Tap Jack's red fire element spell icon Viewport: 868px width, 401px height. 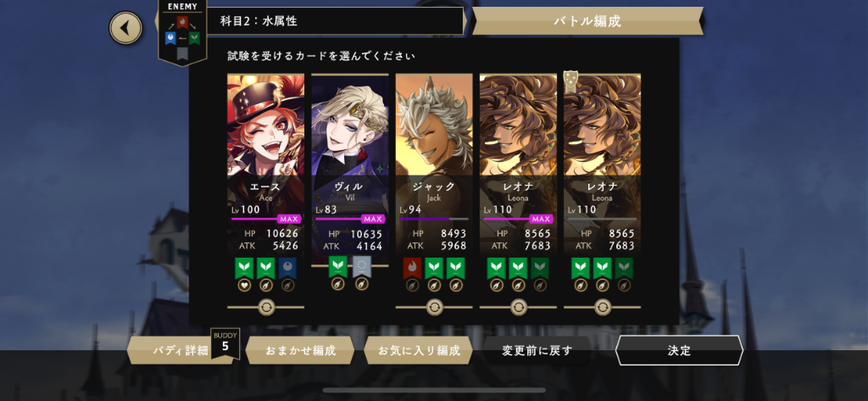coord(413,268)
